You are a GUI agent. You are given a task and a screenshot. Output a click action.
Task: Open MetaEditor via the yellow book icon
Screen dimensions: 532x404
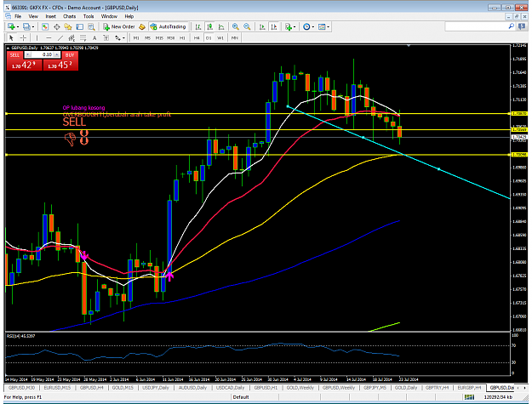click(x=142, y=26)
